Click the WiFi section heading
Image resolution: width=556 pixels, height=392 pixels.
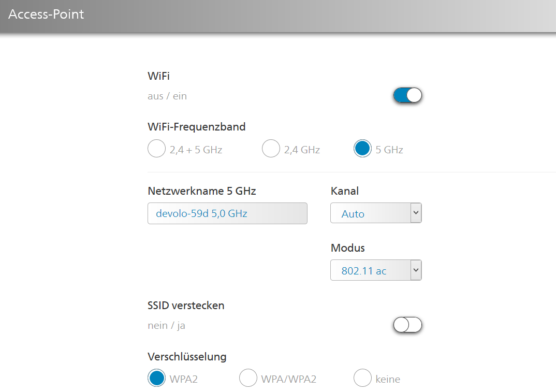click(158, 76)
